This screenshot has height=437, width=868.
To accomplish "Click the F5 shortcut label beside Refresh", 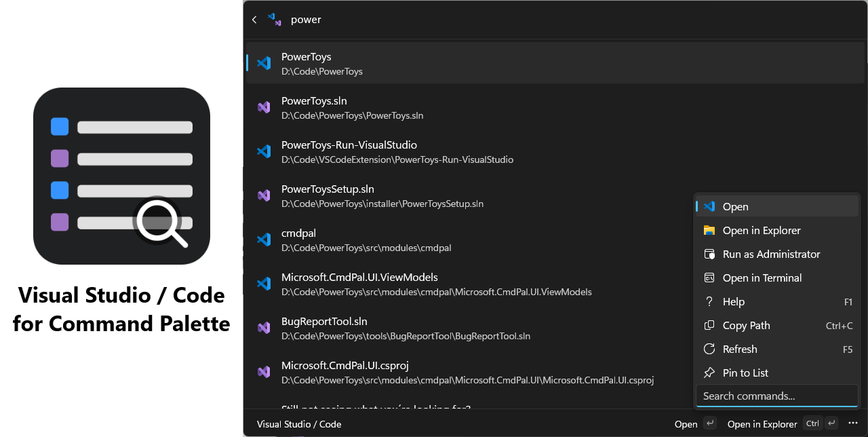I will (848, 349).
